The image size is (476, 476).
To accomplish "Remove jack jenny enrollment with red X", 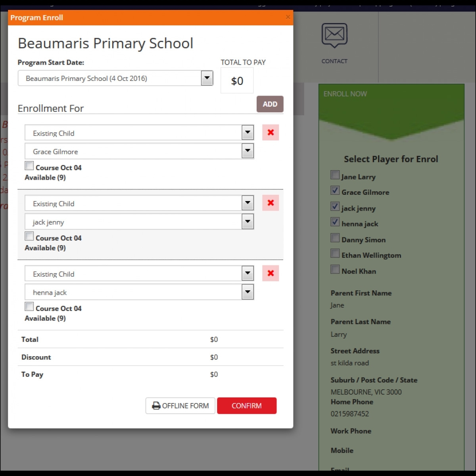I will pyautogui.click(x=271, y=203).
